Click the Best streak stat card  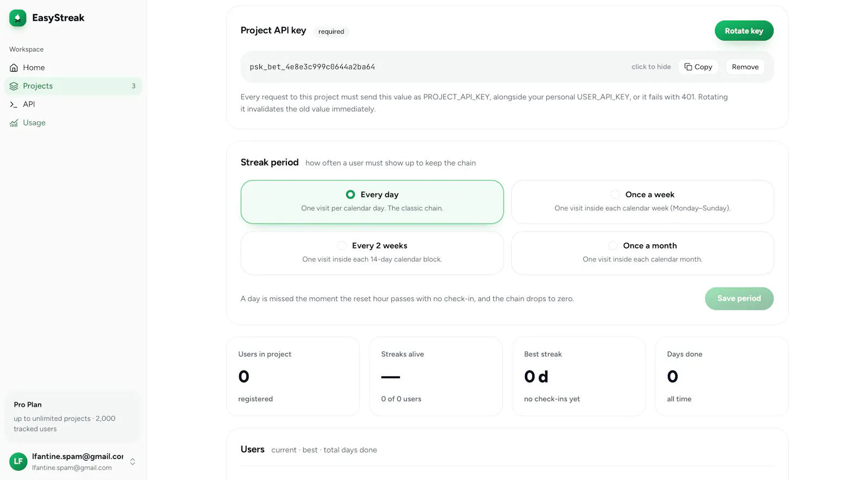click(579, 376)
